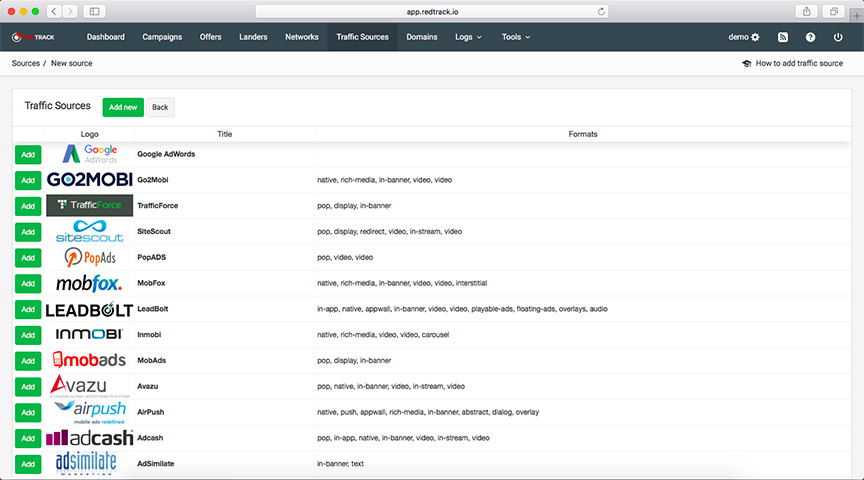Click the Google AdWords logo
864x480 pixels.
(x=90, y=154)
